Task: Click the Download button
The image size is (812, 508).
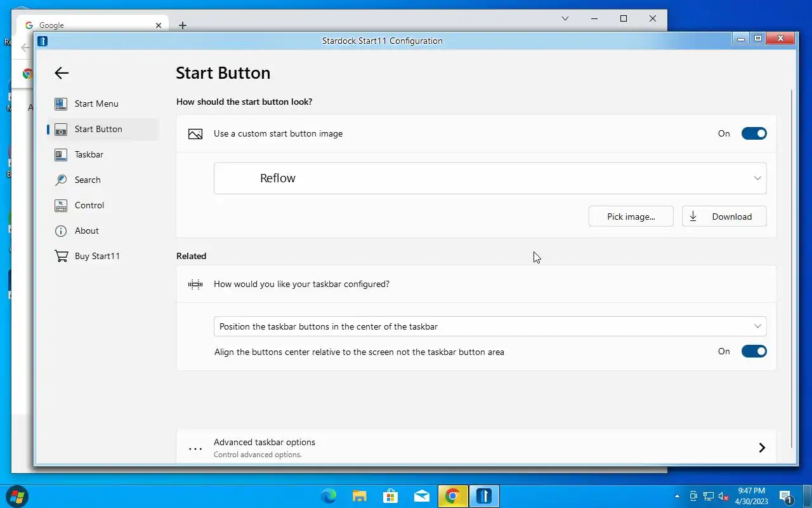Action: [x=724, y=217]
